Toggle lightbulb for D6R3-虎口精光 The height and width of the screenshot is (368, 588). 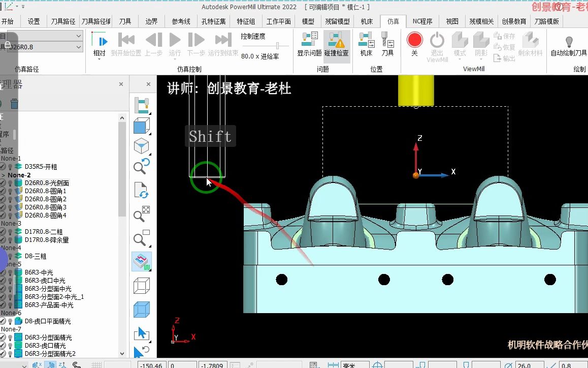[11, 346]
